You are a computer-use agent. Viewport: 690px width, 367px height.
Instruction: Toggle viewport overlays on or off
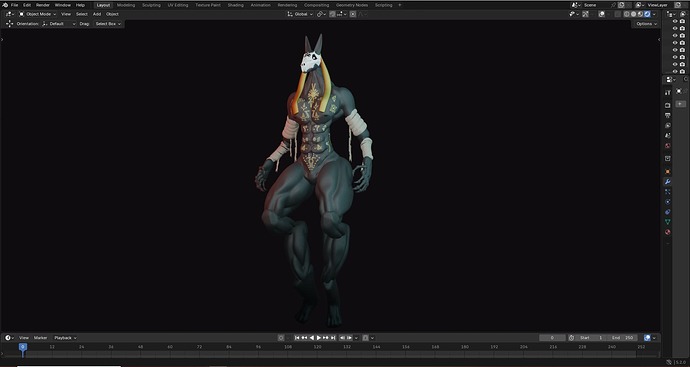[602, 14]
